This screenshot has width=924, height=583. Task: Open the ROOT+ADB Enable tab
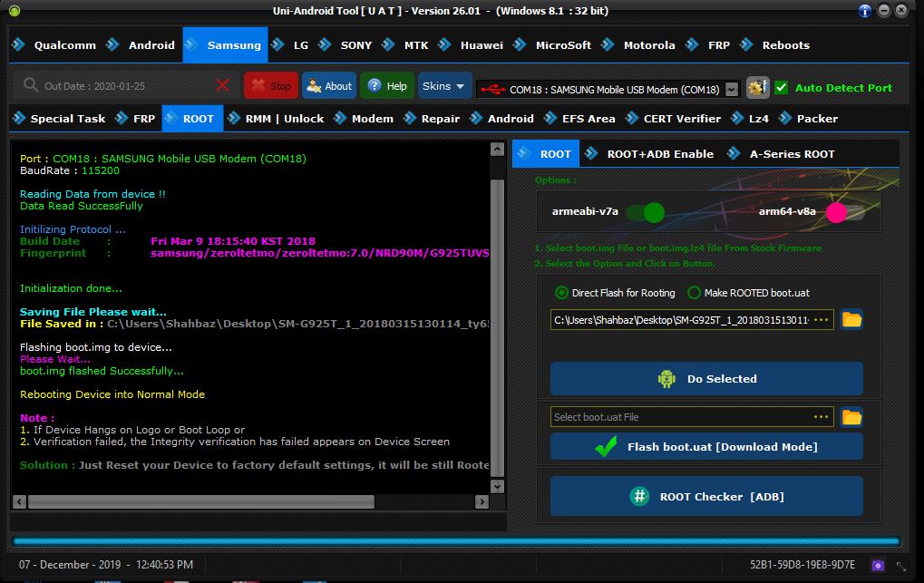659,154
